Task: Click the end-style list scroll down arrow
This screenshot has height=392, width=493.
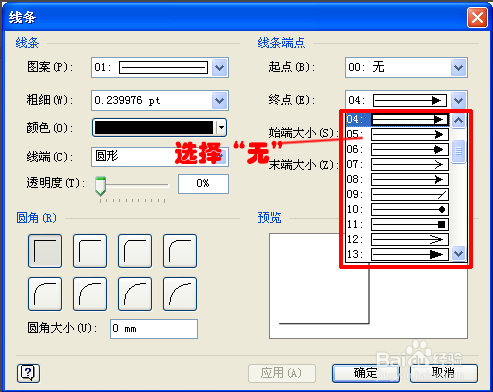Action: pyautogui.click(x=459, y=254)
